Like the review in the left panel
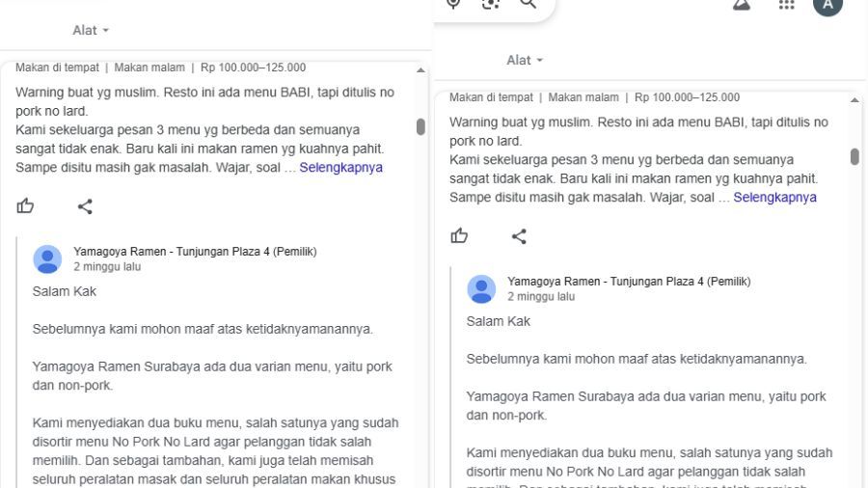This screenshot has width=868, height=488. 25,205
